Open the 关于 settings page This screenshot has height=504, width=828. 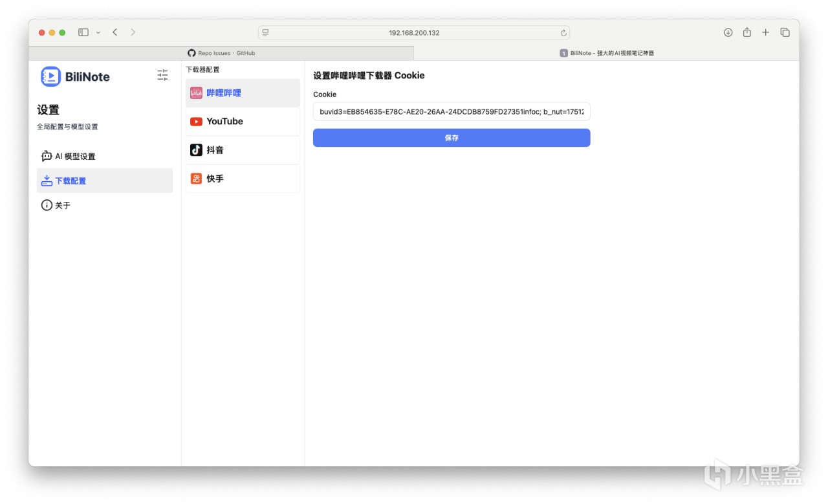coord(105,205)
